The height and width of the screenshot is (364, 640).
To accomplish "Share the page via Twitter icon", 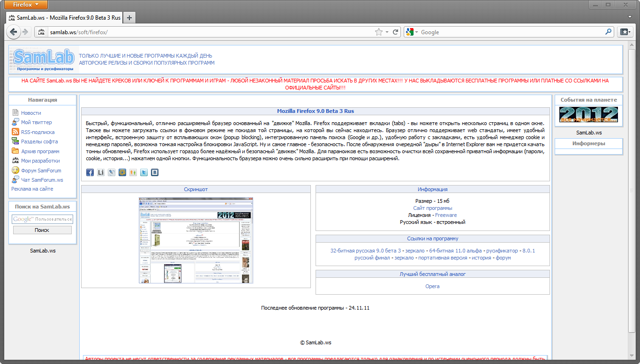I will pyautogui.click(x=144, y=172).
